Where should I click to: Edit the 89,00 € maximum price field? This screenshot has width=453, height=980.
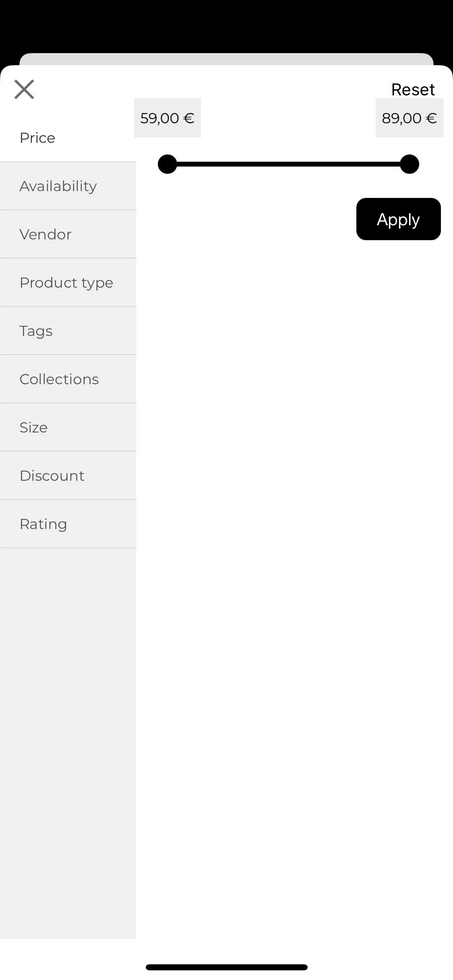point(410,118)
